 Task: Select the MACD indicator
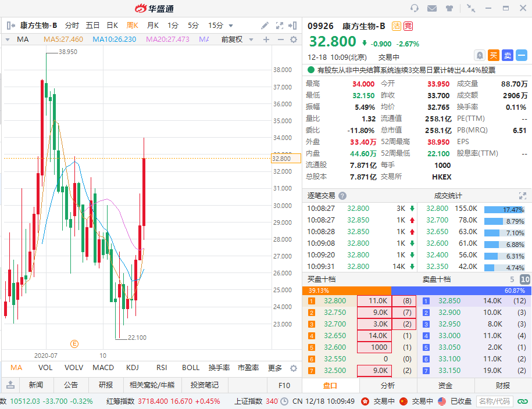[x=103, y=368]
